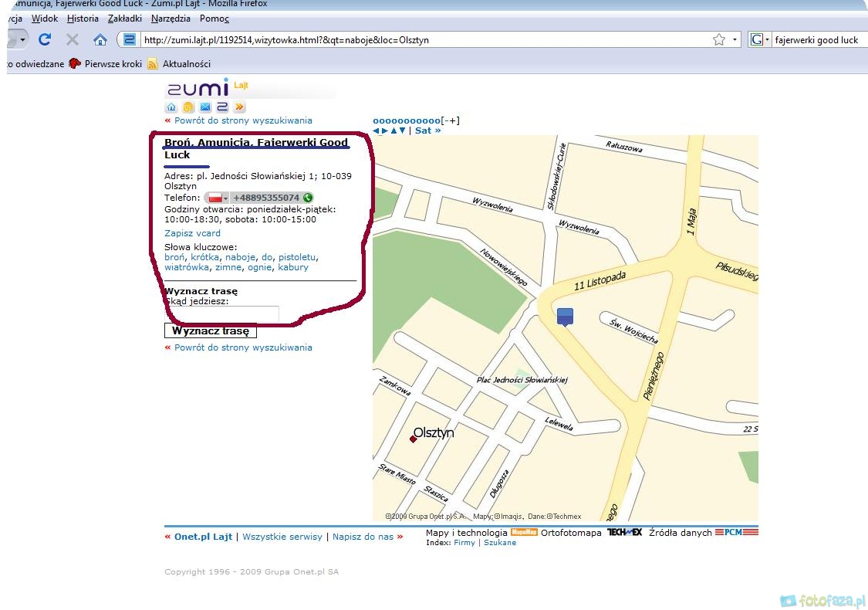Pan the map up with arrow
Image resolution: width=868 pixels, height=610 pixels.
pos(393,130)
